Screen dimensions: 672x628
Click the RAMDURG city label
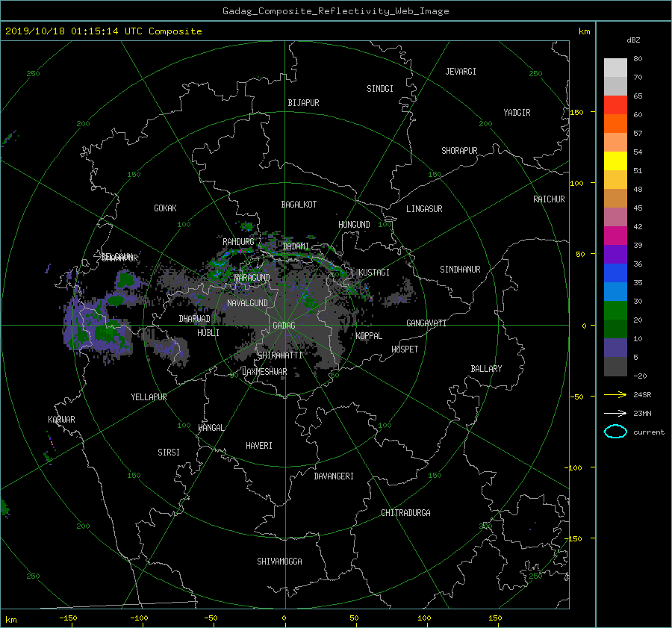238,242
